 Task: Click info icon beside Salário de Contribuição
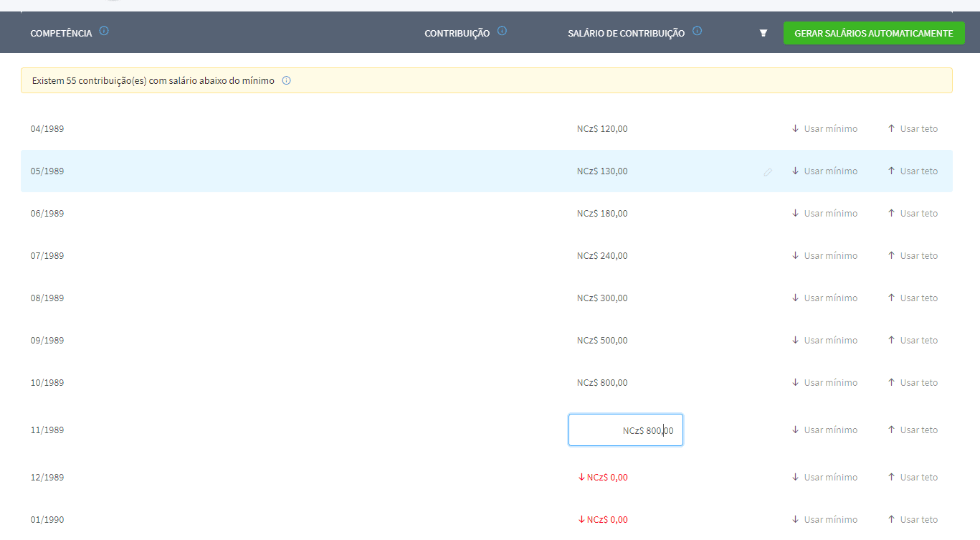click(x=697, y=31)
